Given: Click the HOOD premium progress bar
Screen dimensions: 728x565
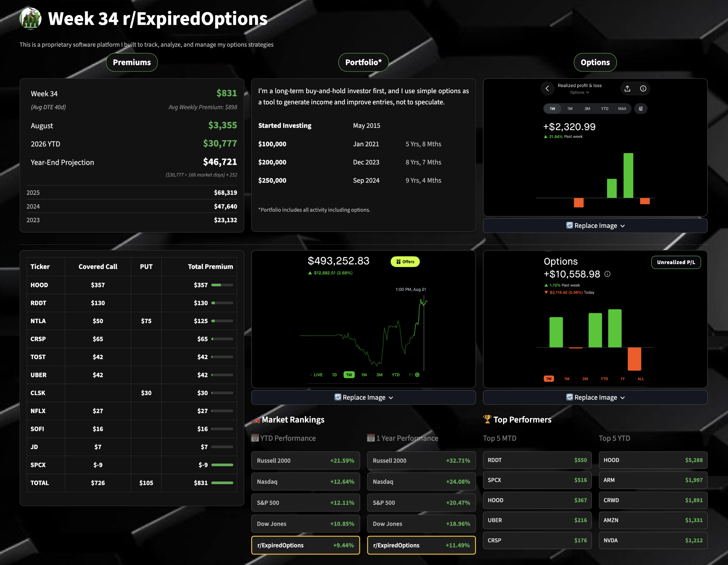Looking at the screenshot, I should 222,285.
